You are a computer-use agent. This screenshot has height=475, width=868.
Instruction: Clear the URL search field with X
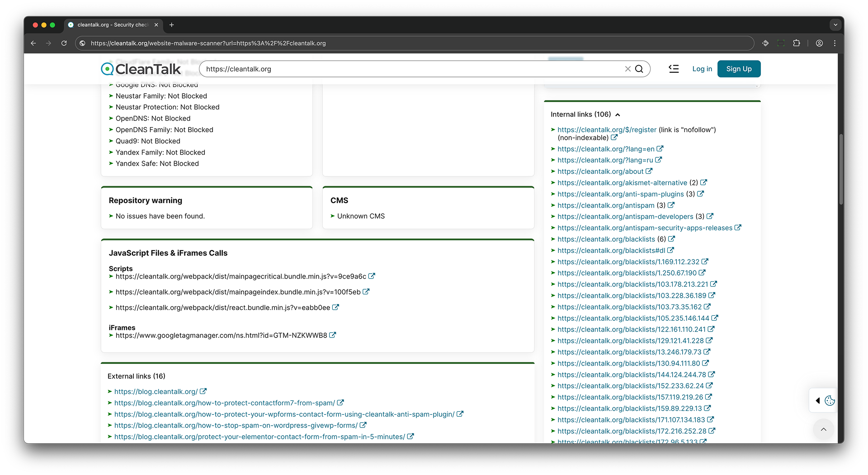[627, 69]
